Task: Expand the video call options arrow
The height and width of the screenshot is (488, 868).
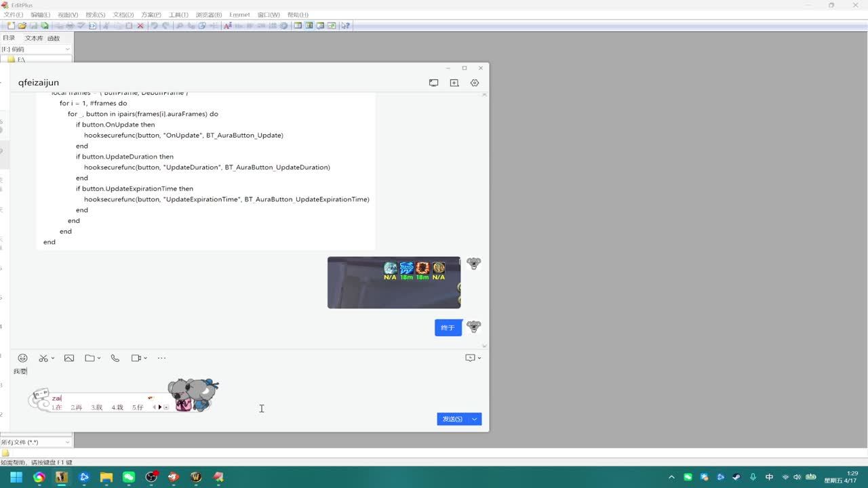Action: coord(145,358)
